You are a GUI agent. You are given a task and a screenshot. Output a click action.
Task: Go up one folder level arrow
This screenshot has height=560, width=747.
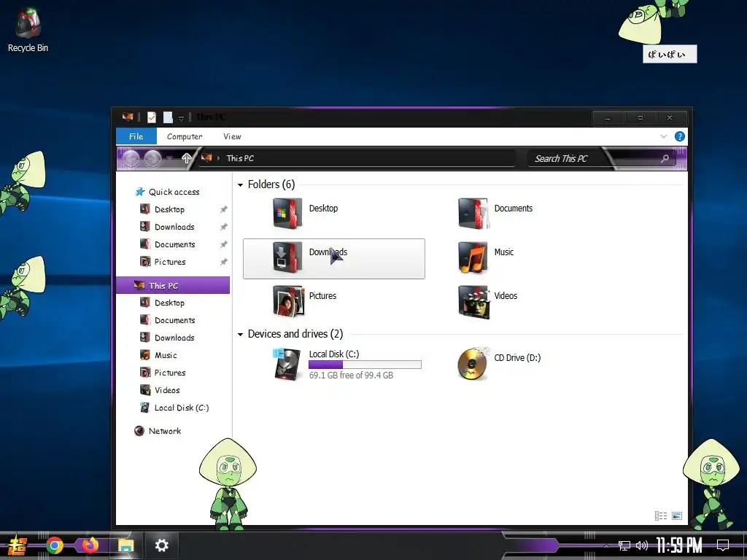pyautogui.click(x=186, y=158)
